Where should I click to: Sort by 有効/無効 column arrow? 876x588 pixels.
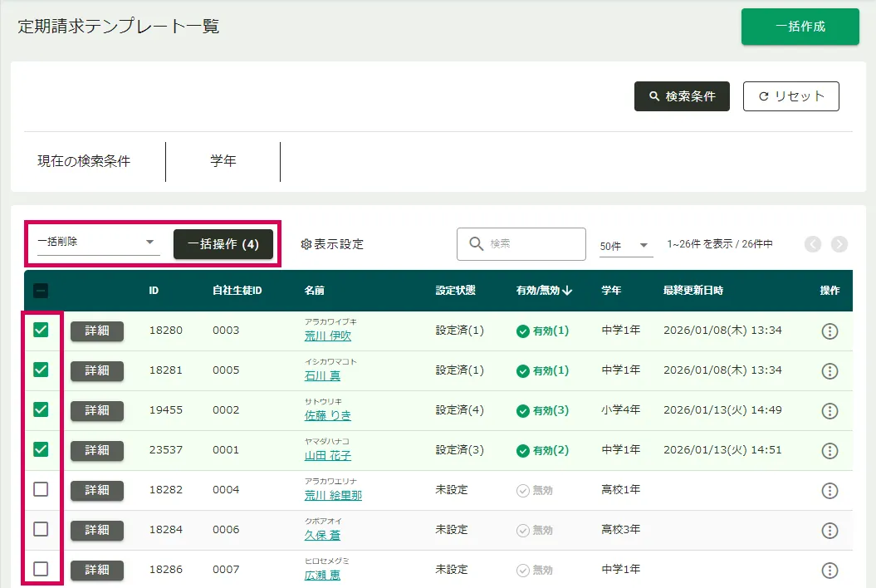(x=568, y=291)
